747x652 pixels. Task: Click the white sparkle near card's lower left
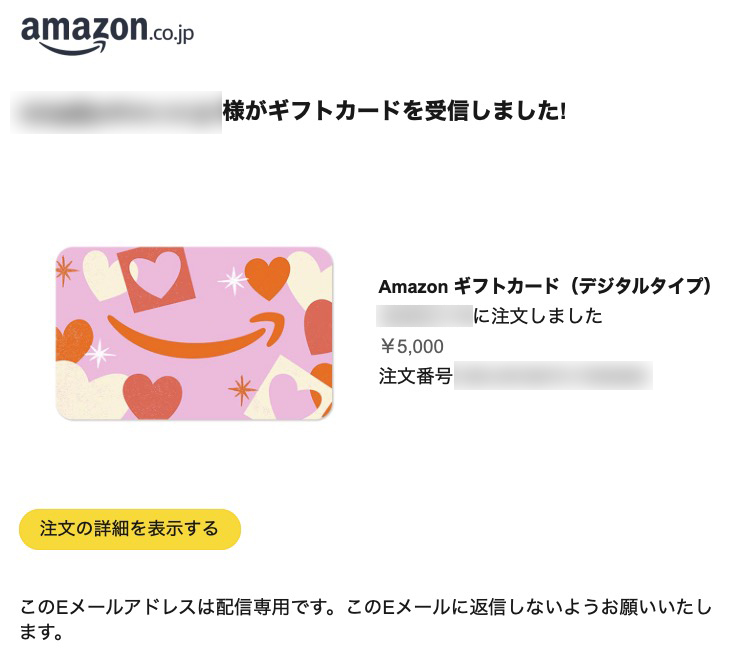point(100,353)
